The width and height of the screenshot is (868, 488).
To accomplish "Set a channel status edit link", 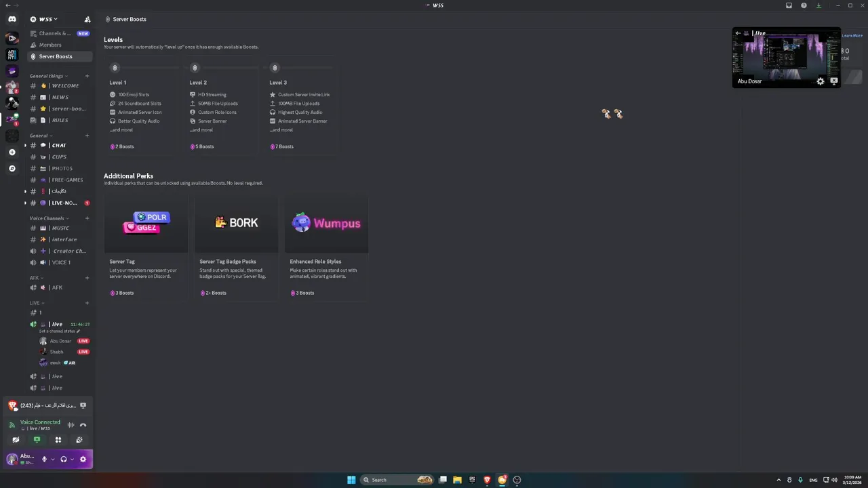I will 59,331.
